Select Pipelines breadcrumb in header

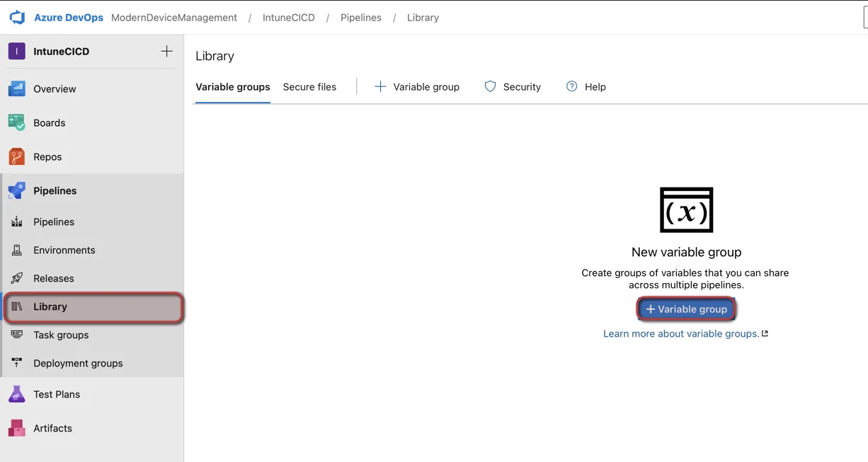click(361, 18)
